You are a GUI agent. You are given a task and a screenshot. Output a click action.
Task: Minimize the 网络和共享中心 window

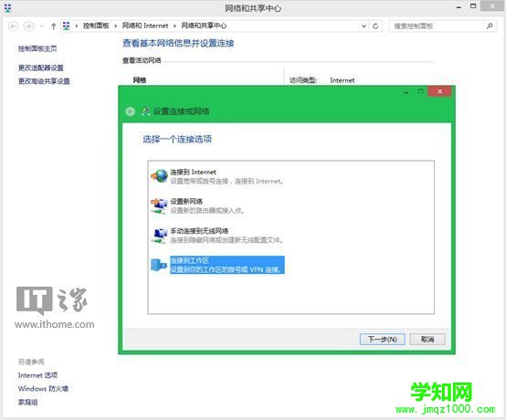coord(459,7)
